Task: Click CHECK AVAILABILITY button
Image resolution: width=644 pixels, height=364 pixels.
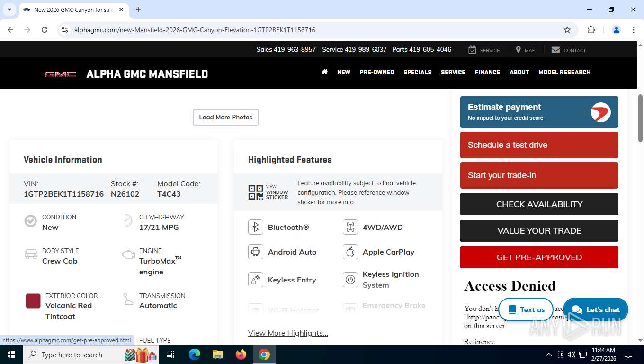Action: coord(539,204)
